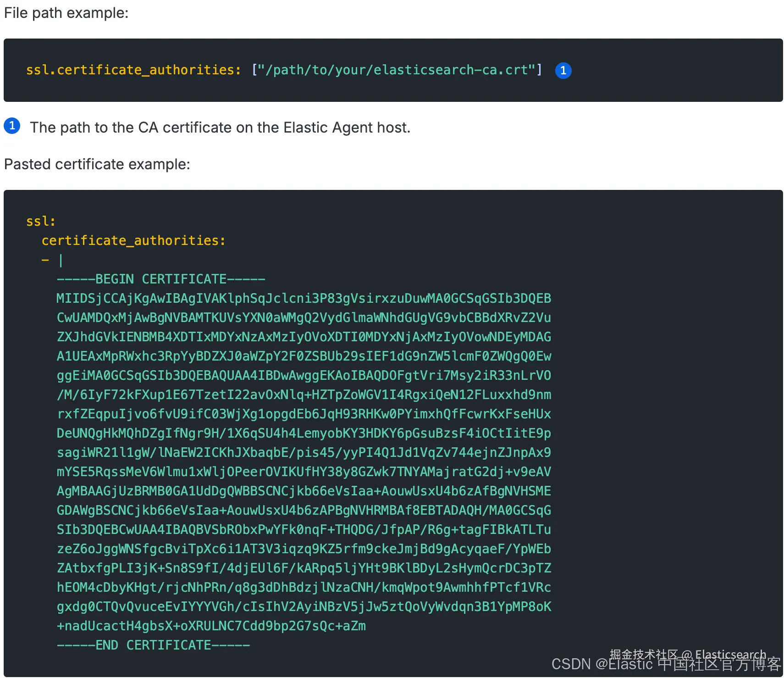The height and width of the screenshot is (678, 784).
Task: Click the certificate line starting "ZAtbxfgPLI3j"
Action: [304, 568]
